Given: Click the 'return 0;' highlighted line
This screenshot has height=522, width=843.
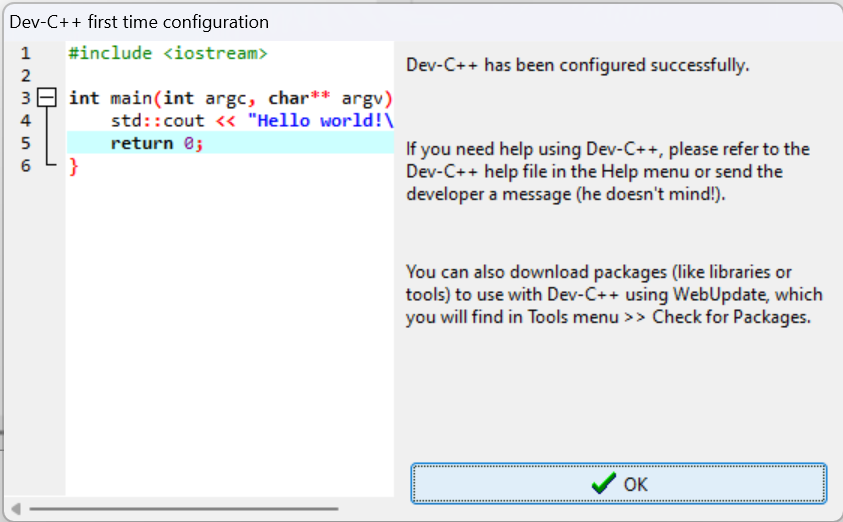Looking at the screenshot, I should [231, 143].
